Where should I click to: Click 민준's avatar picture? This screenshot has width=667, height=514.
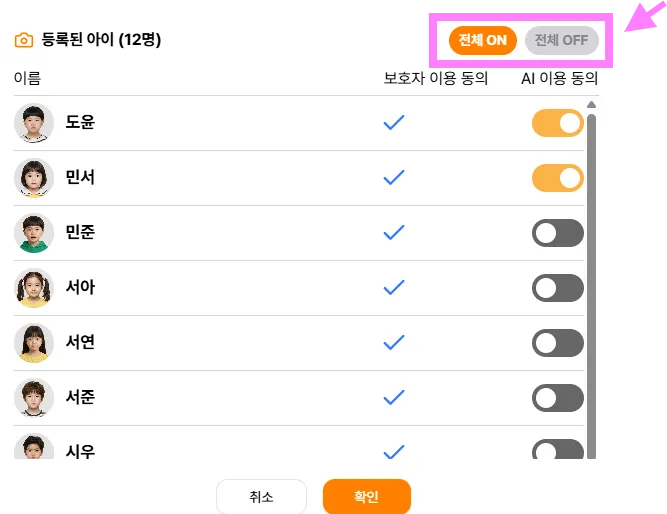pos(34,233)
